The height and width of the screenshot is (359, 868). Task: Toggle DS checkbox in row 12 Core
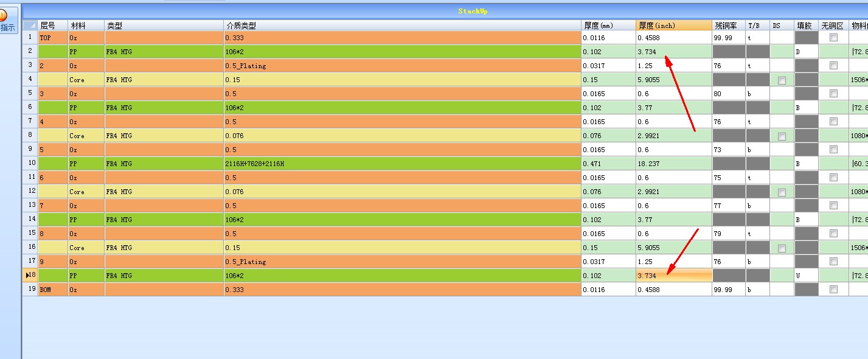(x=782, y=192)
